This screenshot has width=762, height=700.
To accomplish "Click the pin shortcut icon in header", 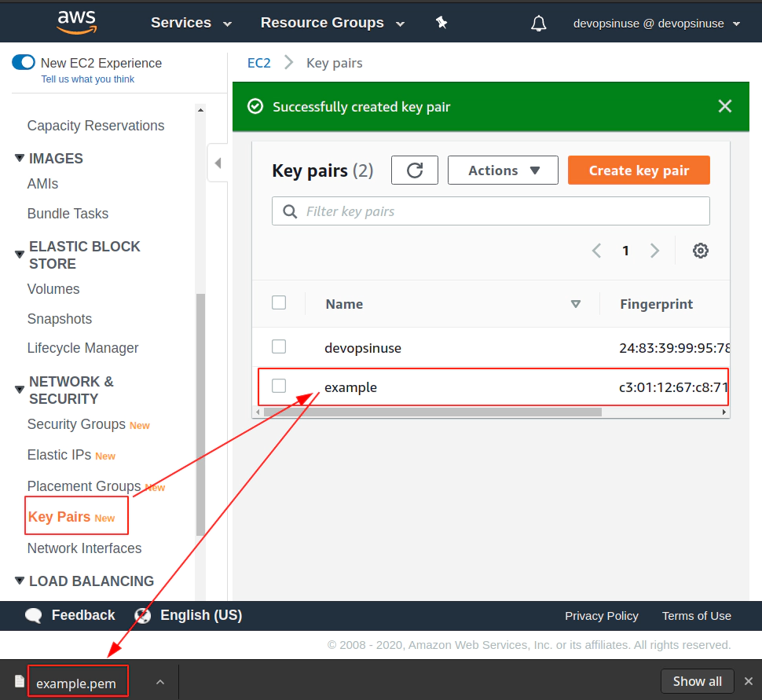I will [x=441, y=22].
